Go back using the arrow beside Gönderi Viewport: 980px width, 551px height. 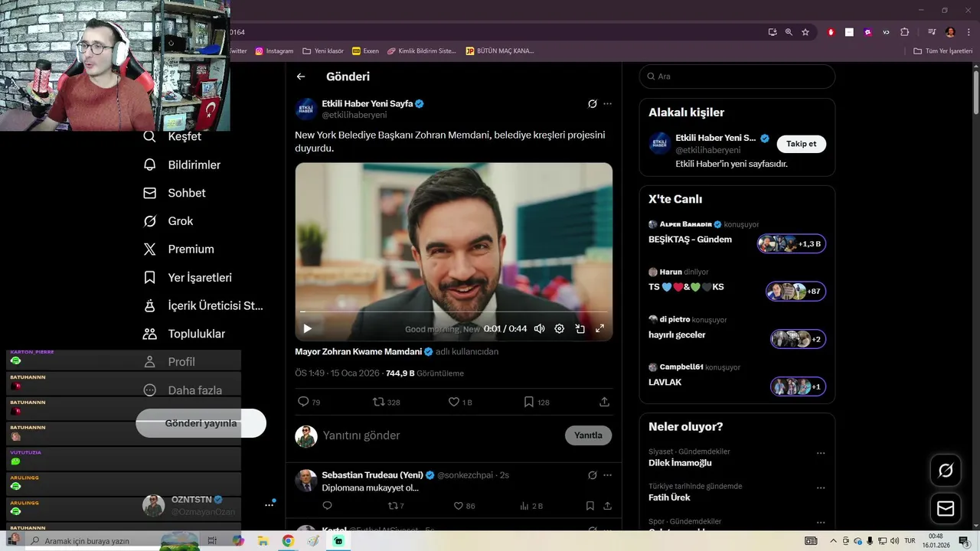click(x=301, y=77)
